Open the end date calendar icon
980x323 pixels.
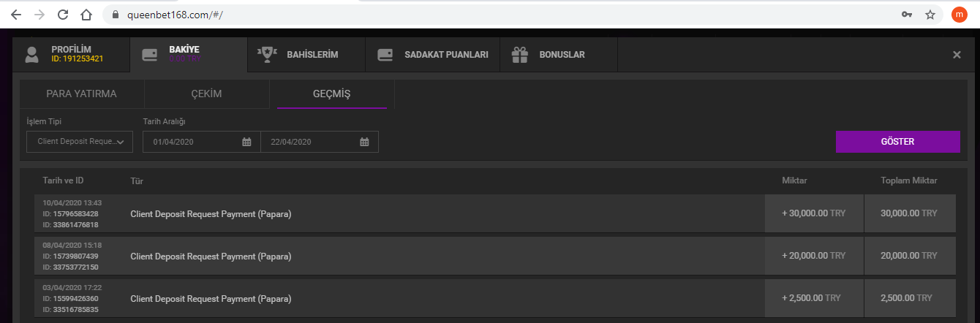pos(364,142)
